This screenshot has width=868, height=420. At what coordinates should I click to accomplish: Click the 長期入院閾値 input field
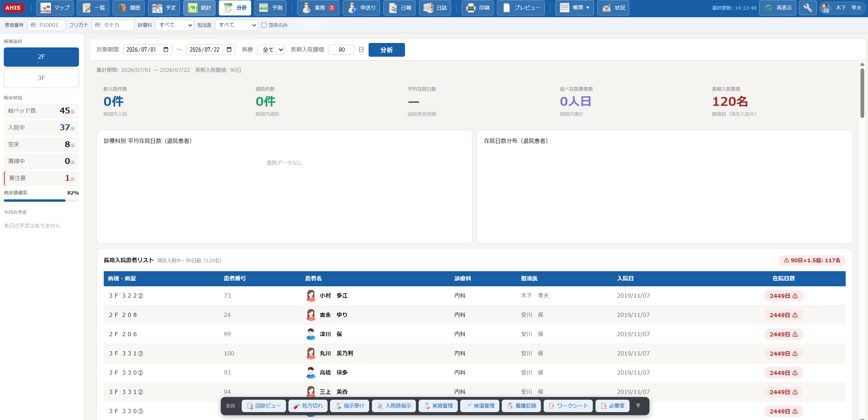coord(341,49)
